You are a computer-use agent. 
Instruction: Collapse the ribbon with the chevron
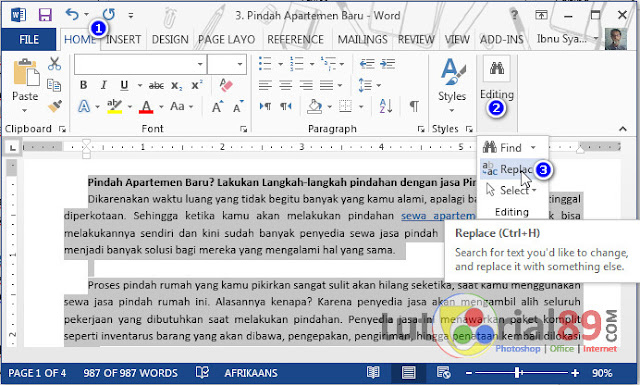point(622,129)
